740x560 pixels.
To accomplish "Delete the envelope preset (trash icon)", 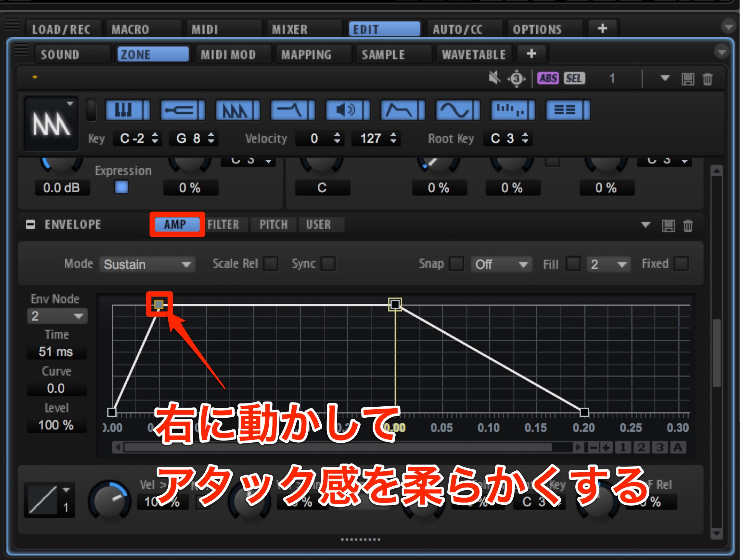I will pos(688,226).
